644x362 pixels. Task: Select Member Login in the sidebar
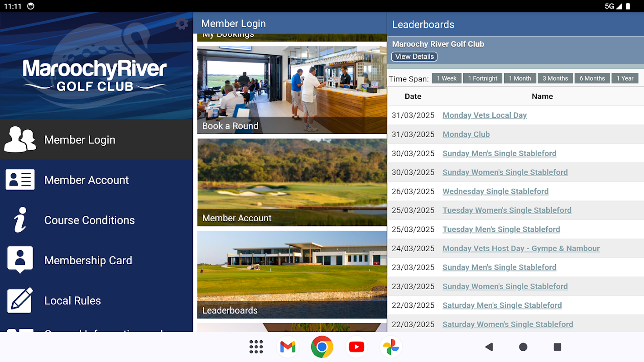[x=96, y=139]
